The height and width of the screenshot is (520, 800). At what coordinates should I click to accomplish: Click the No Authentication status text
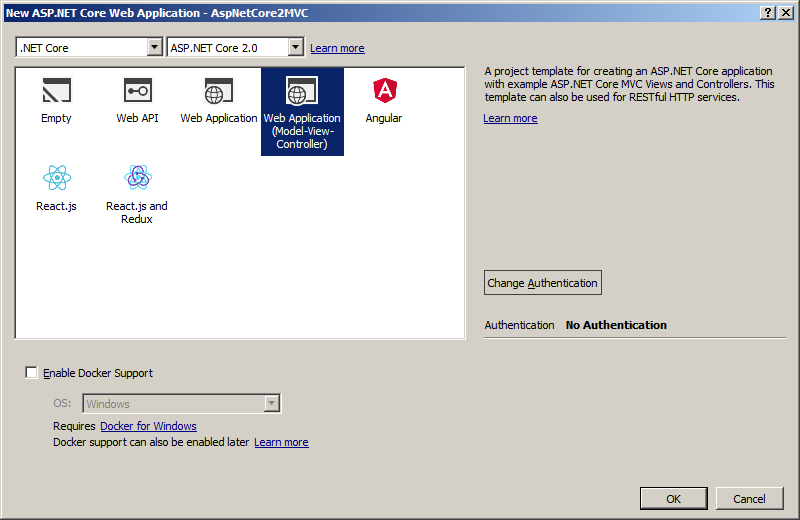[x=616, y=325]
